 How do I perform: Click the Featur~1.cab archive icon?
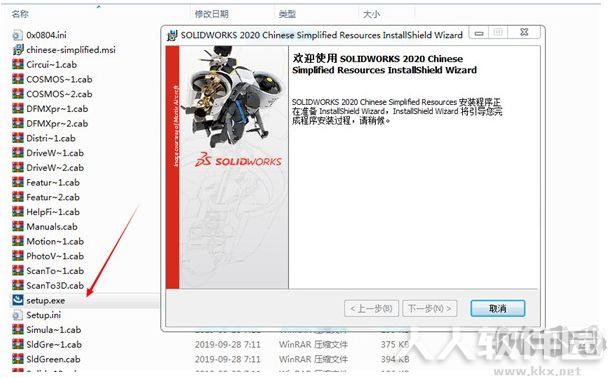(17, 182)
